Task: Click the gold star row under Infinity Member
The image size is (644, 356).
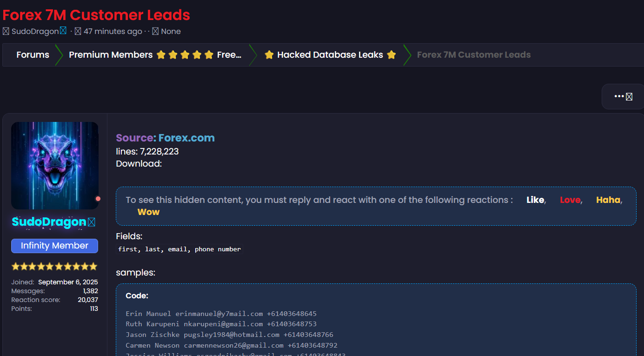Action: 54,266
